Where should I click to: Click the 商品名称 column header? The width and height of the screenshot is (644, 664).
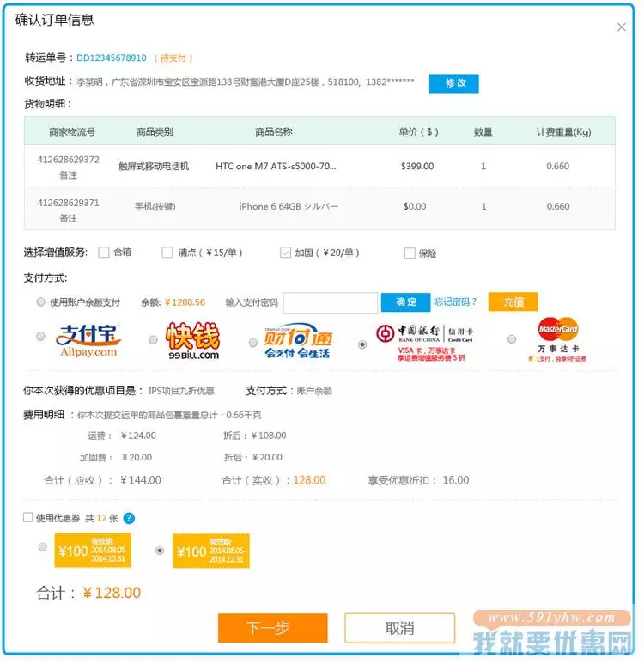[x=274, y=131]
